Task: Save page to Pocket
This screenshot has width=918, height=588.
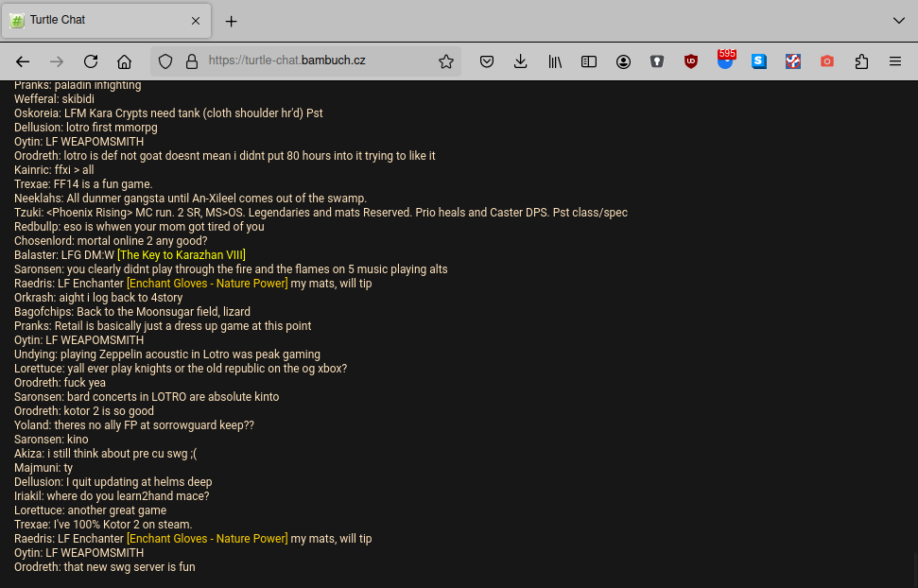Action: click(x=487, y=61)
